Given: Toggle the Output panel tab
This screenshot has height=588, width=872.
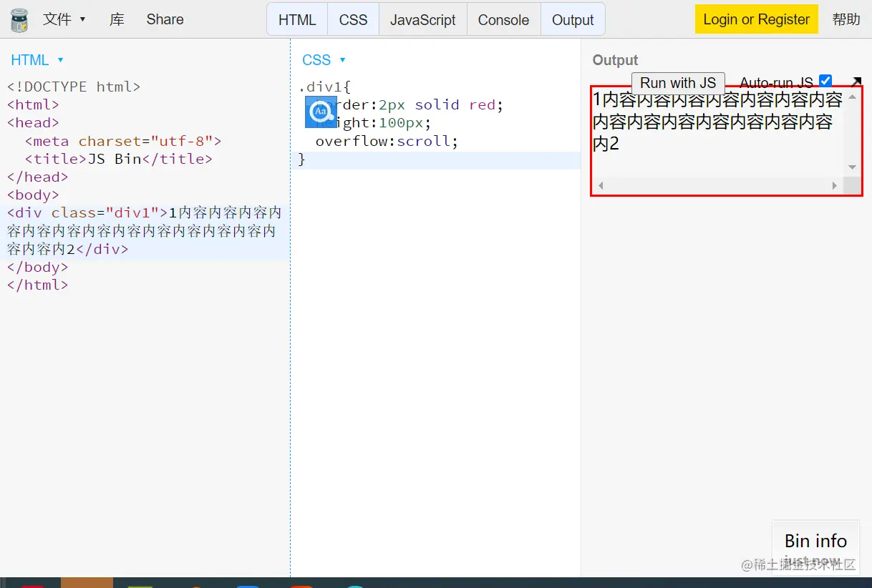Looking at the screenshot, I should [573, 19].
